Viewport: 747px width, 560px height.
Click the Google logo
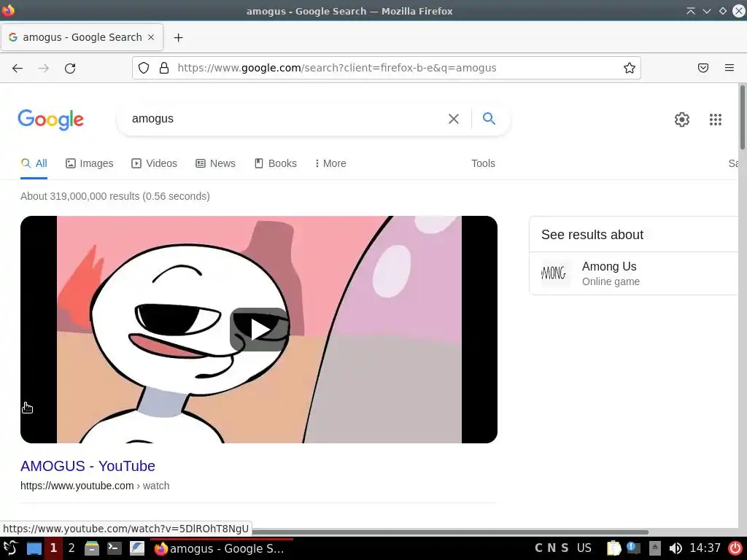click(x=51, y=120)
